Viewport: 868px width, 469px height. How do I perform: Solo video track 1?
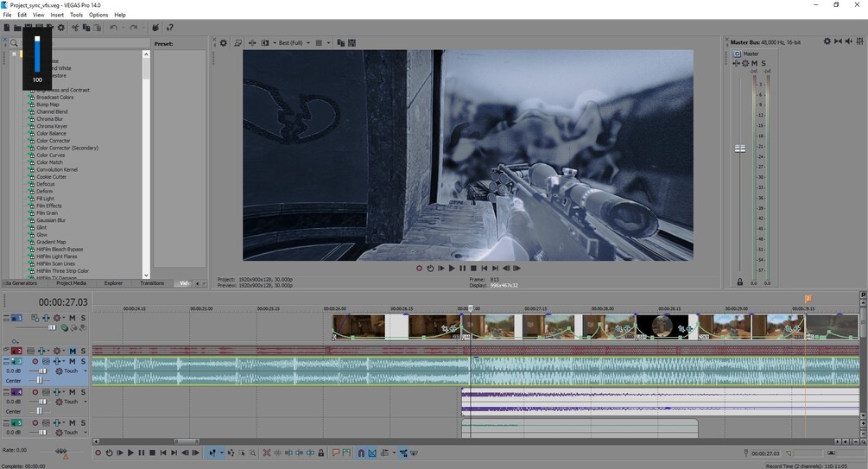83,318
